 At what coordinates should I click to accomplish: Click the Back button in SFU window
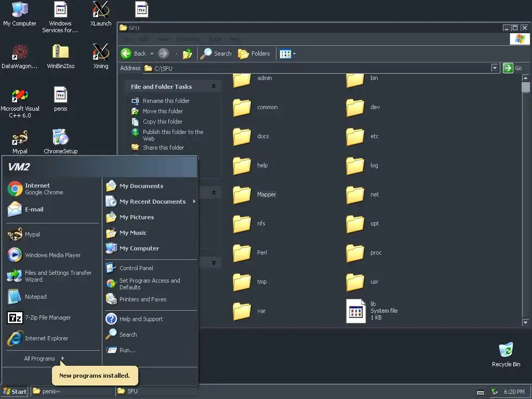(x=134, y=54)
